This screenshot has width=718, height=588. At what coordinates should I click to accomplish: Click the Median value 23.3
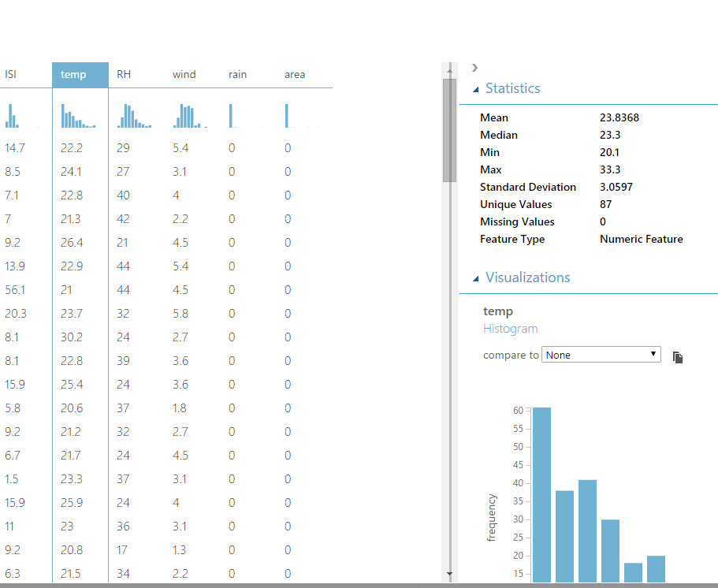[610, 135]
